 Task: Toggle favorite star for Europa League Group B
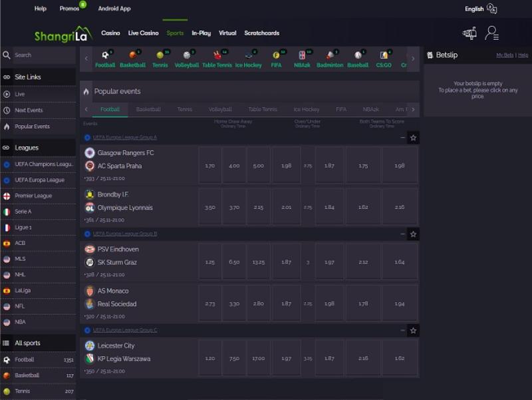click(413, 234)
